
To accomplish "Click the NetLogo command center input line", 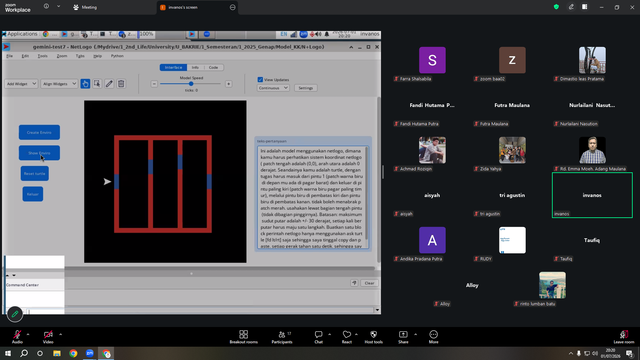I will click(200, 311).
